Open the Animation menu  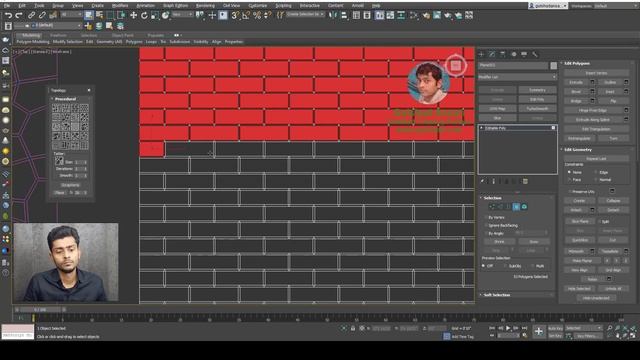[145, 6]
